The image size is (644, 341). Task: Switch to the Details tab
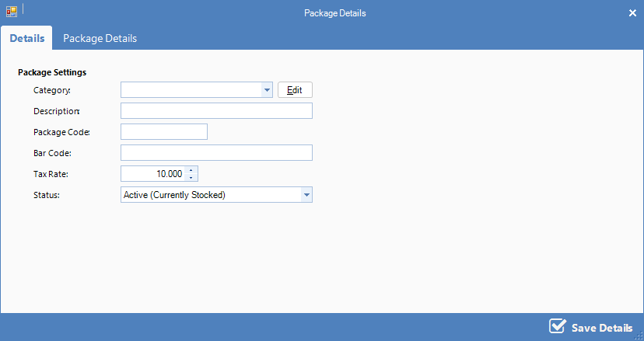(x=26, y=38)
